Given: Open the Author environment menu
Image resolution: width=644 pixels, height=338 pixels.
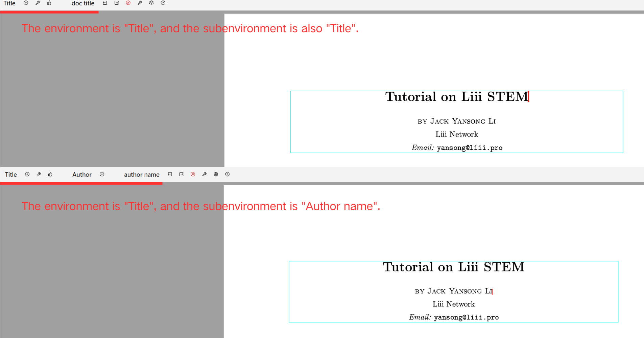Looking at the screenshot, I should point(82,175).
